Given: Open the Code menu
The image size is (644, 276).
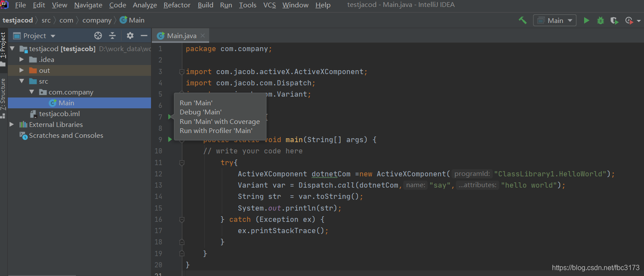Looking at the screenshot, I should [118, 5].
